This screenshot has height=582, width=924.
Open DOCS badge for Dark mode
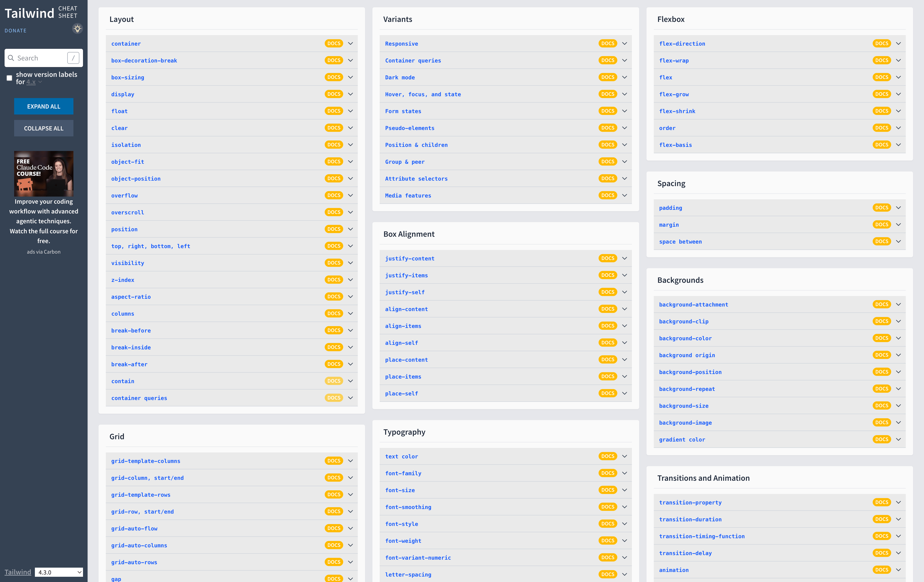click(607, 77)
